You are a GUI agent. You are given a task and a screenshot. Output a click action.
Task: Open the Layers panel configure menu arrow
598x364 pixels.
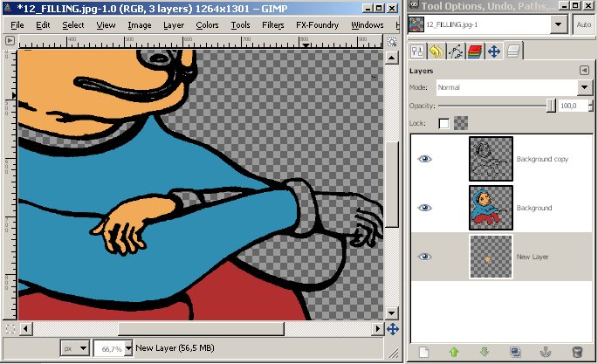pyautogui.click(x=584, y=70)
